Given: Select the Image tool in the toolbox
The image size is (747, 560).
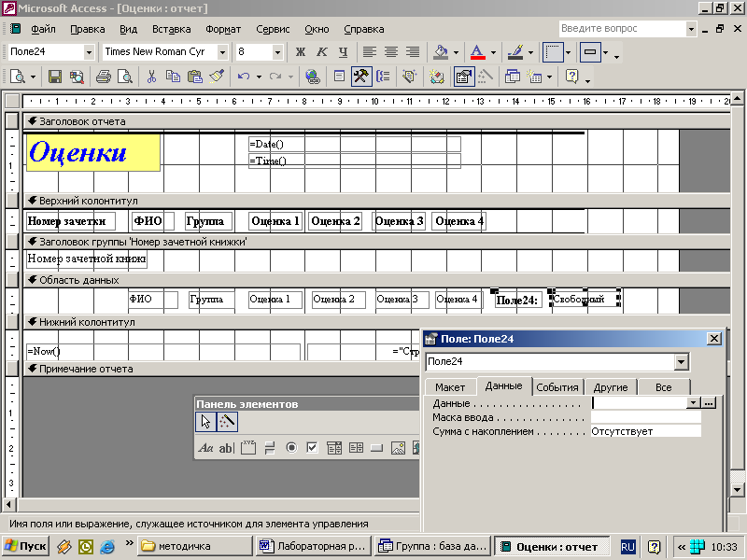Looking at the screenshot, I should click(398, 448).
